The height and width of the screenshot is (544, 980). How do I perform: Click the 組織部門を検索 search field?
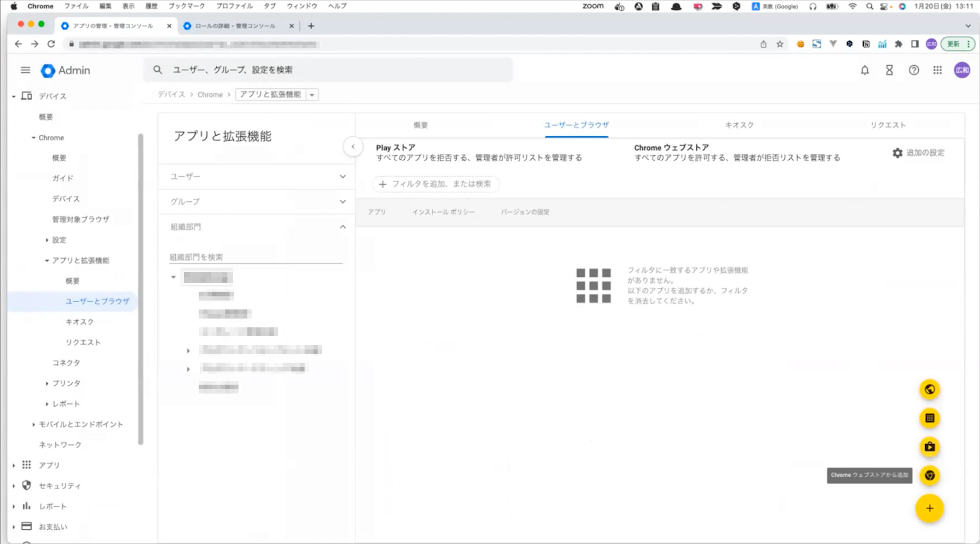(255, 257)
